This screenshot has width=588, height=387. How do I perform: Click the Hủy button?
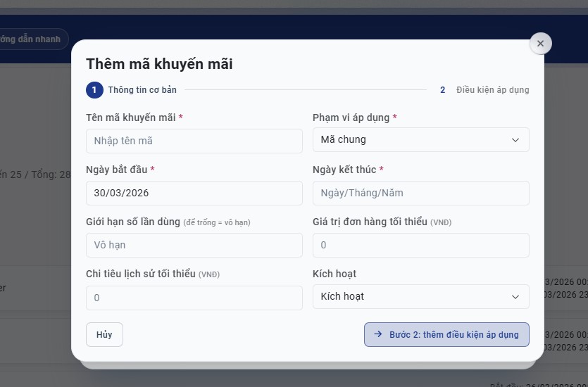click(104, 334)
